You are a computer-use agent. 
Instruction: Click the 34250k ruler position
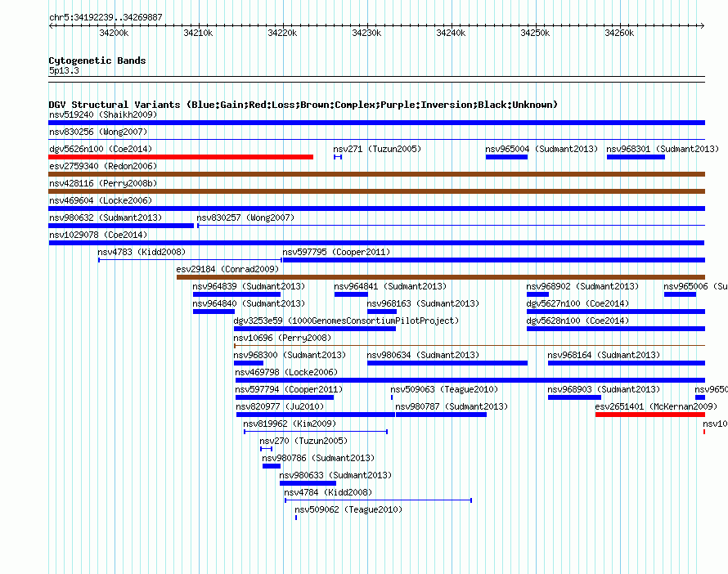(535, 33)
